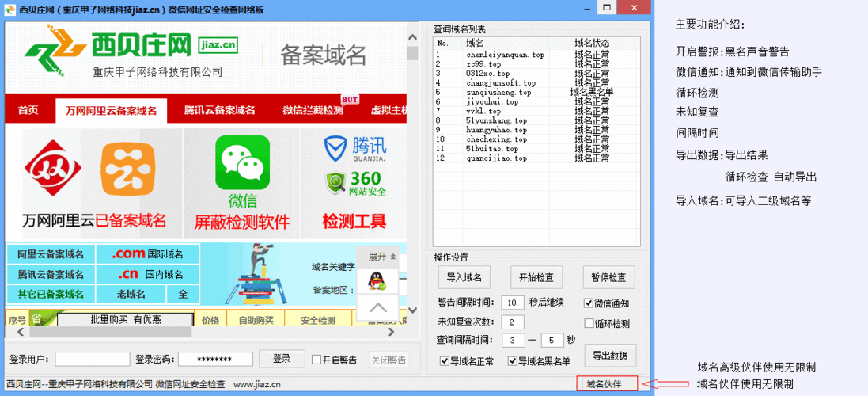Click the 批量购买 有优惠 button
Image resolution: width=868 pixels, height=396 pixels.
point(125,319)
